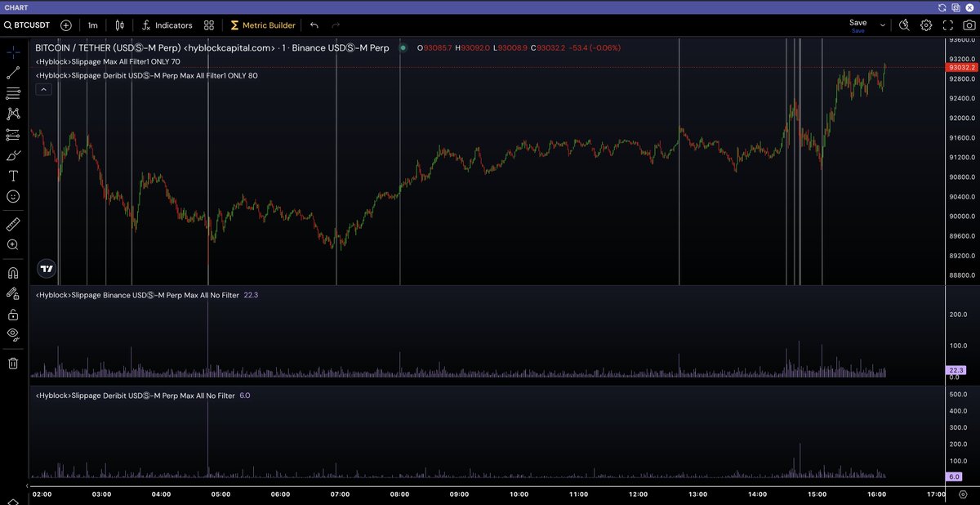The width and height of the screenshot is (980, 505).
Task: Open the 1m timeframe selector
Action: [x=93, y=25]
